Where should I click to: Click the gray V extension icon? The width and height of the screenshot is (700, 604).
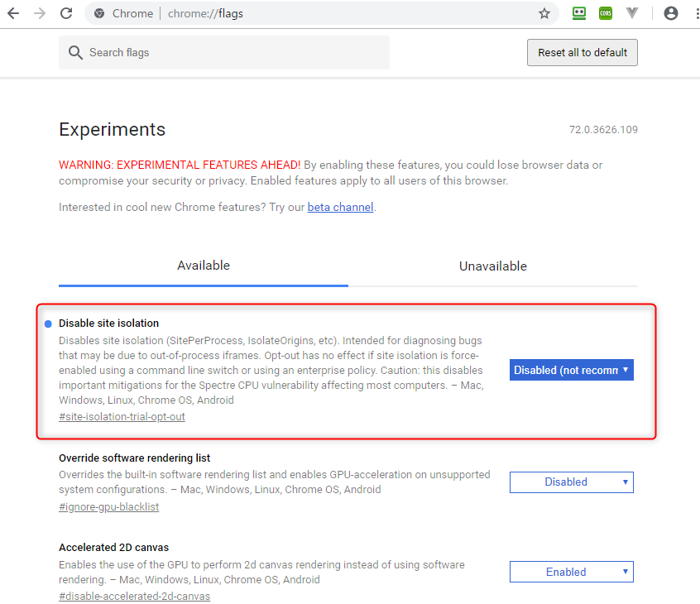632,13
